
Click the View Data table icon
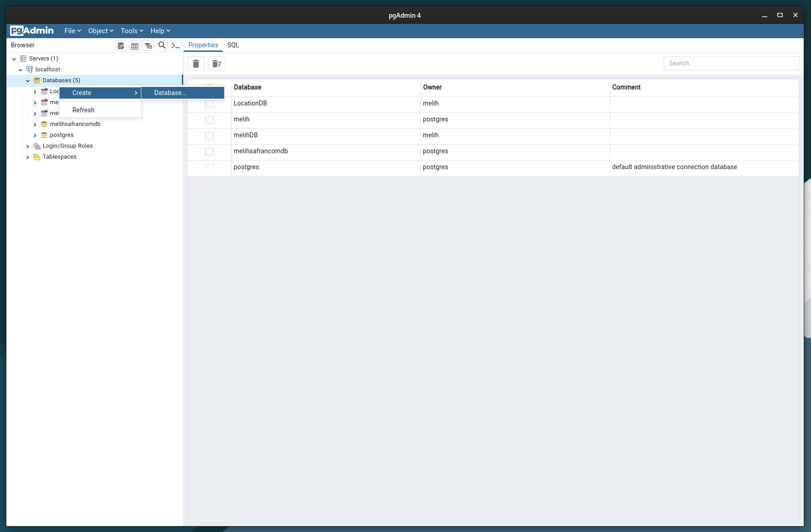coord(135,45)
